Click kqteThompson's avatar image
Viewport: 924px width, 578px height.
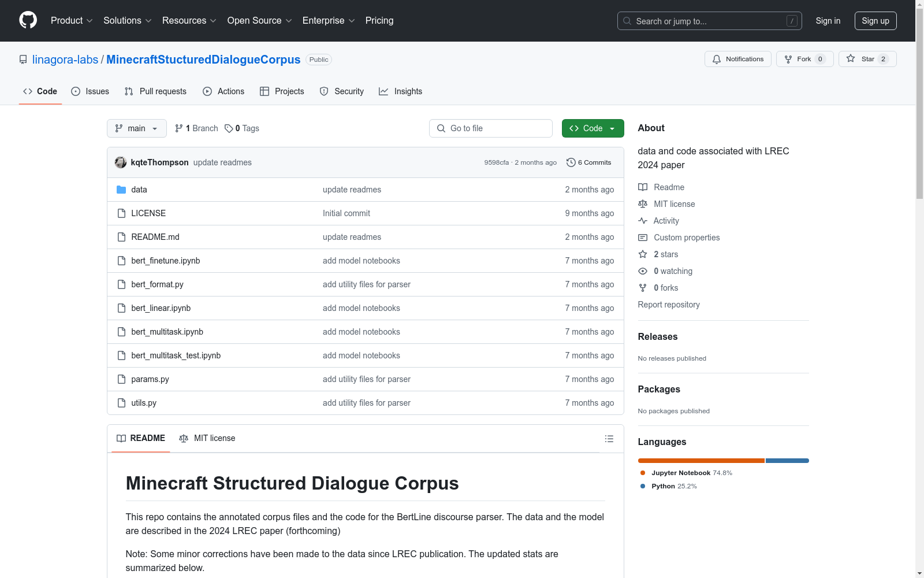pos(121,162)
